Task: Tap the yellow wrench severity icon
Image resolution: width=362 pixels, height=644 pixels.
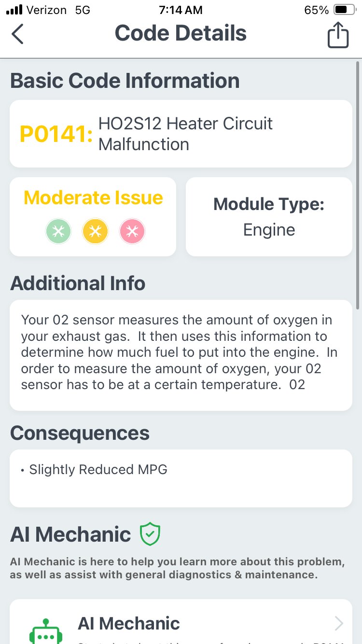Action: point(95,232)
